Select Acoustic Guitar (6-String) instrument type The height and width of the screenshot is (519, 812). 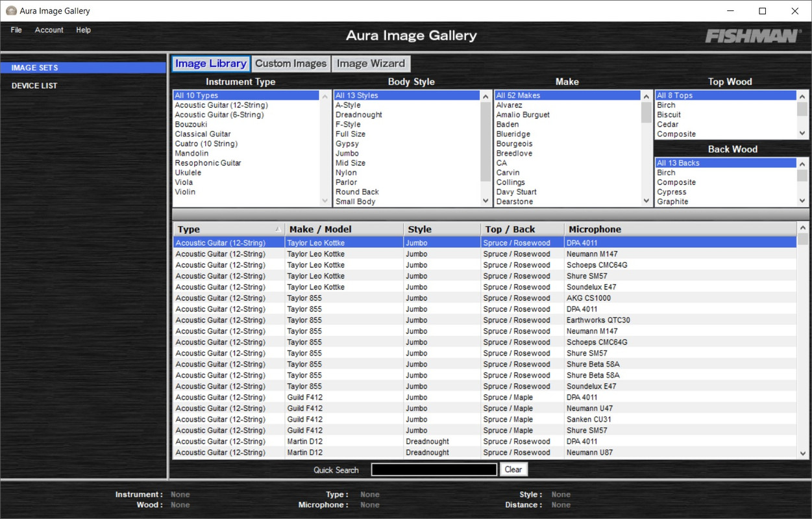coord(246,115)
